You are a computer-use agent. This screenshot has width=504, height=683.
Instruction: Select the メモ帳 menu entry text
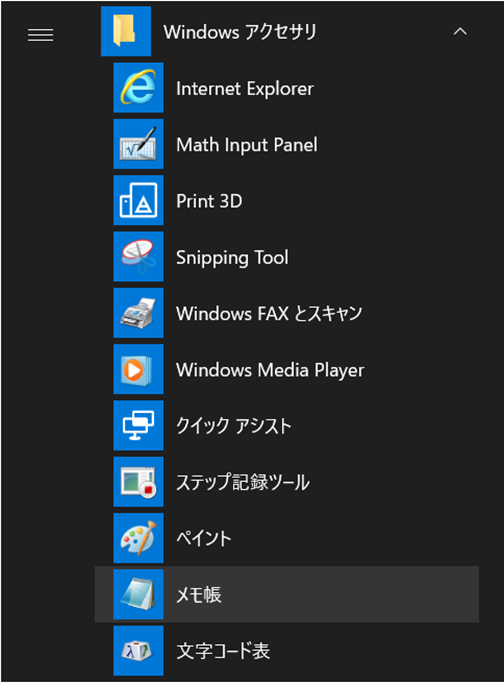[x=199, y=595]
